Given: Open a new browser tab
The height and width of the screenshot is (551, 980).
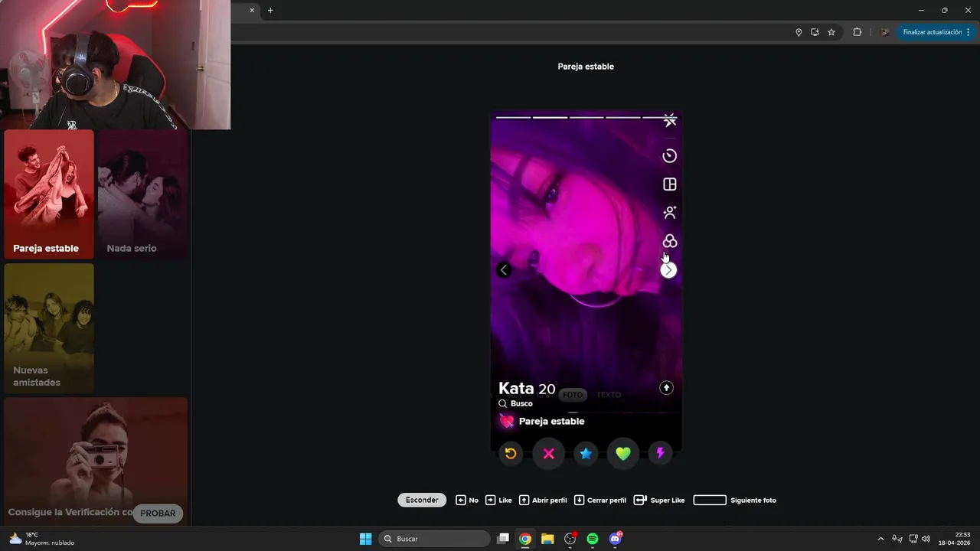Looking at the screenshot, I should [270, 11].
